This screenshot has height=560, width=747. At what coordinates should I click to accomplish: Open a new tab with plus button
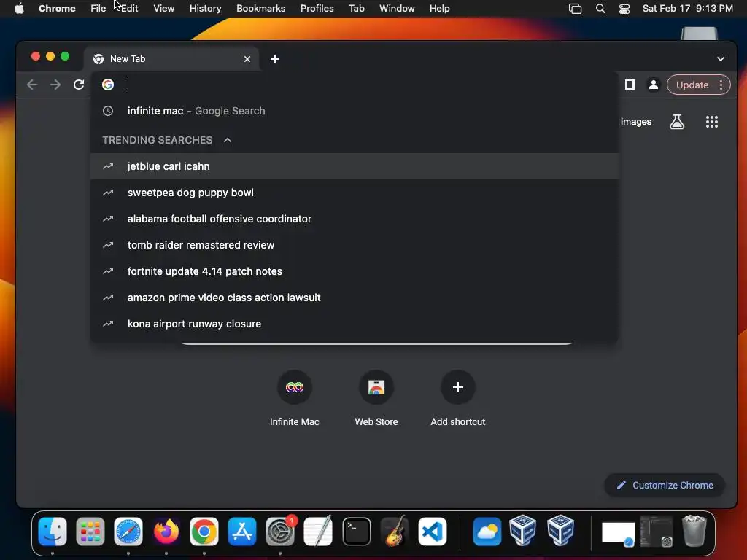tap(275, 59)
